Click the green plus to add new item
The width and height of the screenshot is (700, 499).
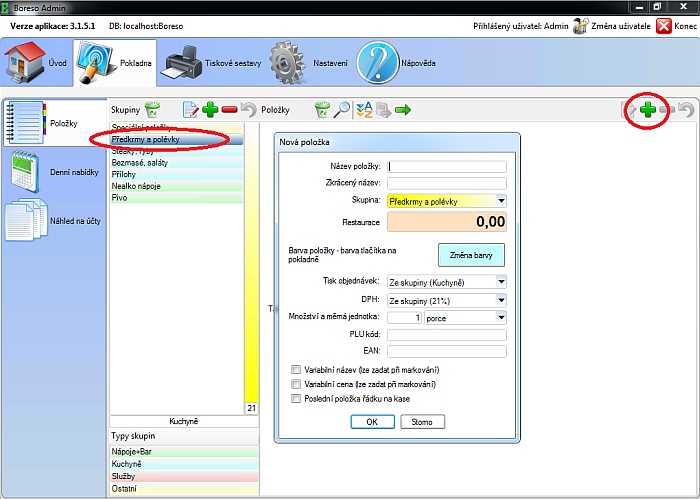pyautogui.click(x=648, y=110)
